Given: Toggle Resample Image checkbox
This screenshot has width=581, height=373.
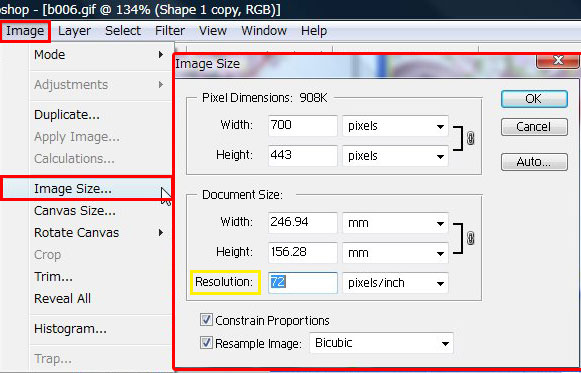Looking at the screenshot, I should click(206, 343).
